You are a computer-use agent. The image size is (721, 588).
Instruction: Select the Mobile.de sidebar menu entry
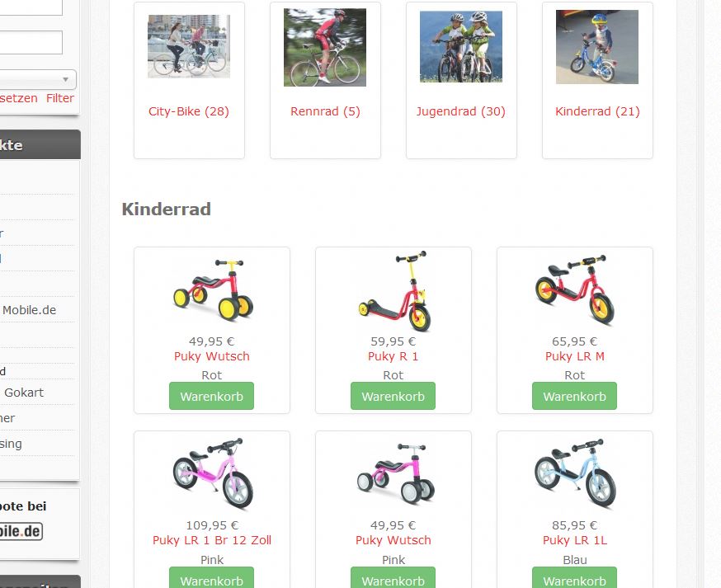point(29,310)
